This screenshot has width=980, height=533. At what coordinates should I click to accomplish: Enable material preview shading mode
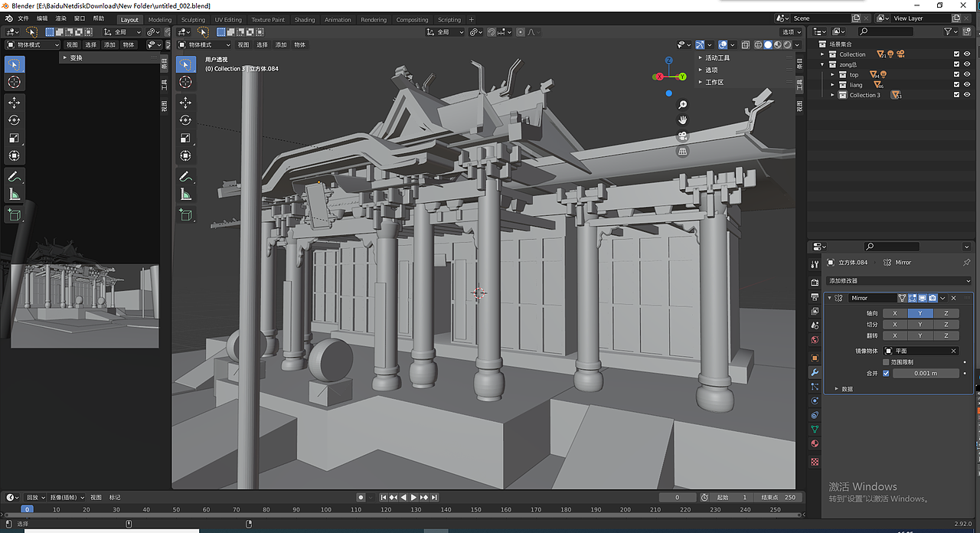click(x=776, y=44)
